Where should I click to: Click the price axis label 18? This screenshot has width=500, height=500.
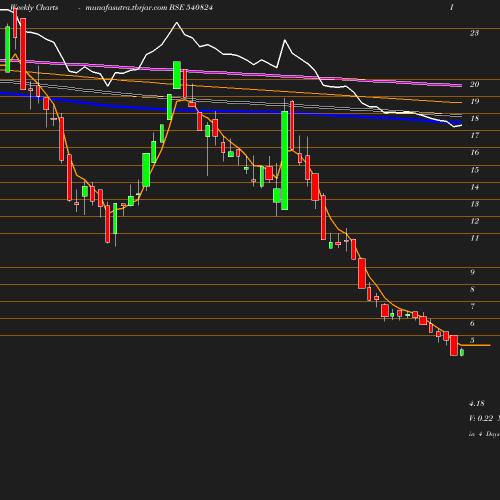(474, 118)
